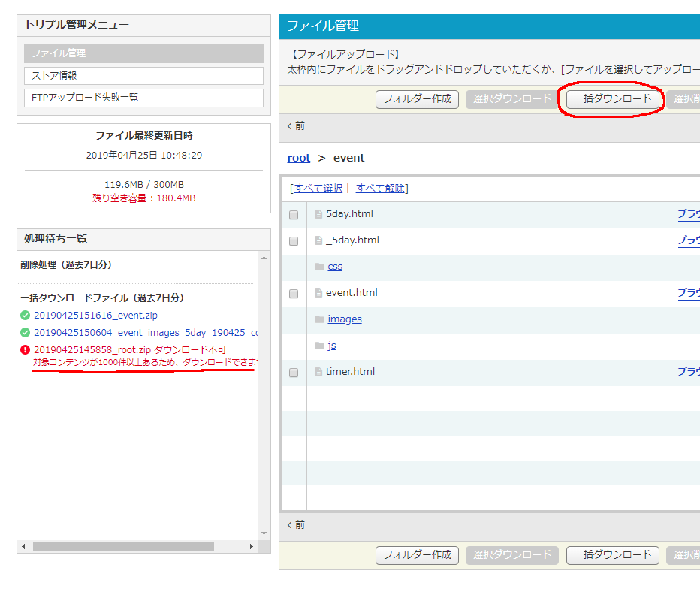Click the 5day.html file icon
Screen dimensions: 700x592
click(x=318, y=214)
